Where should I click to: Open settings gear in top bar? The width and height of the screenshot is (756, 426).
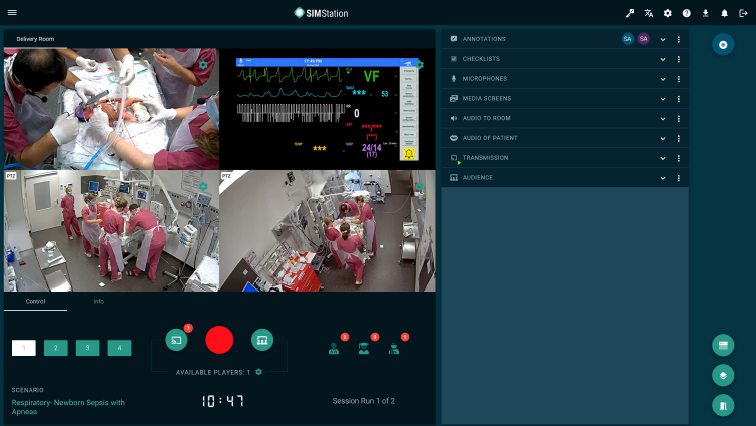click(x=668, y=13)
